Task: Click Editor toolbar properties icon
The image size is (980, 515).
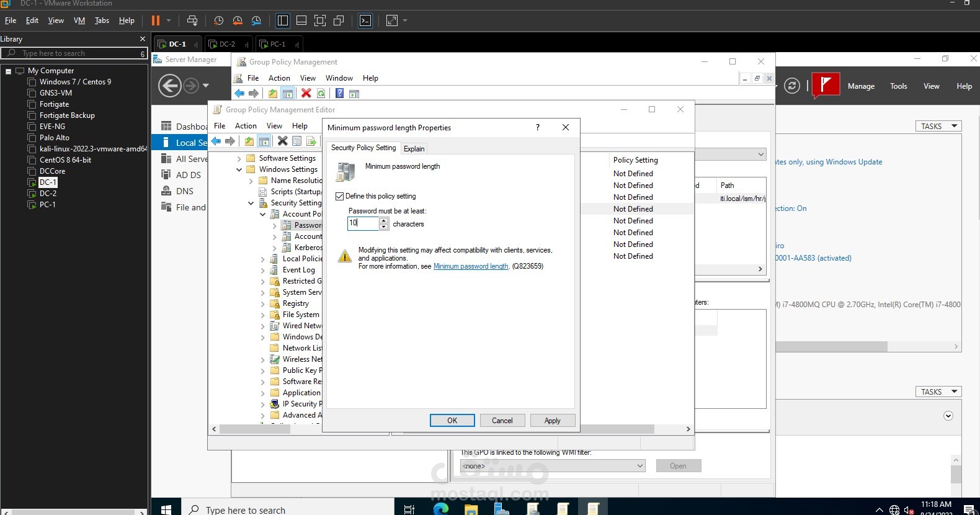Action: tap(296, 141)
